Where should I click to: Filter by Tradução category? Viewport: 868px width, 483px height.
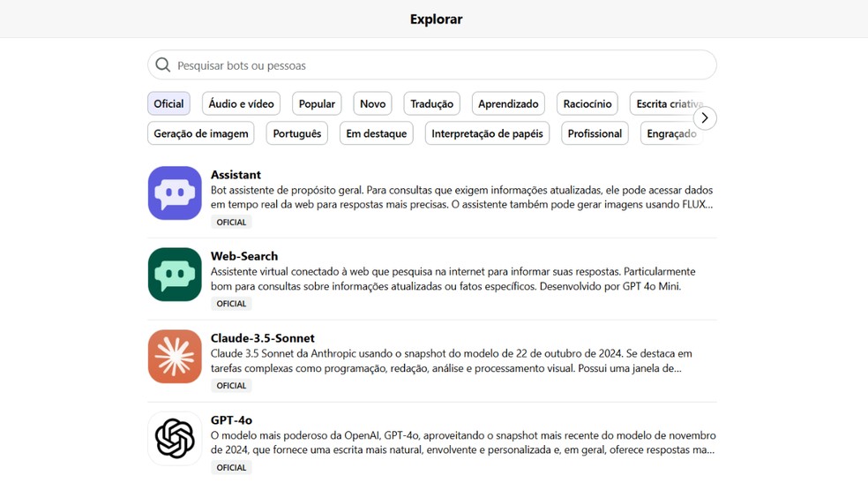(x=432, y=103)
